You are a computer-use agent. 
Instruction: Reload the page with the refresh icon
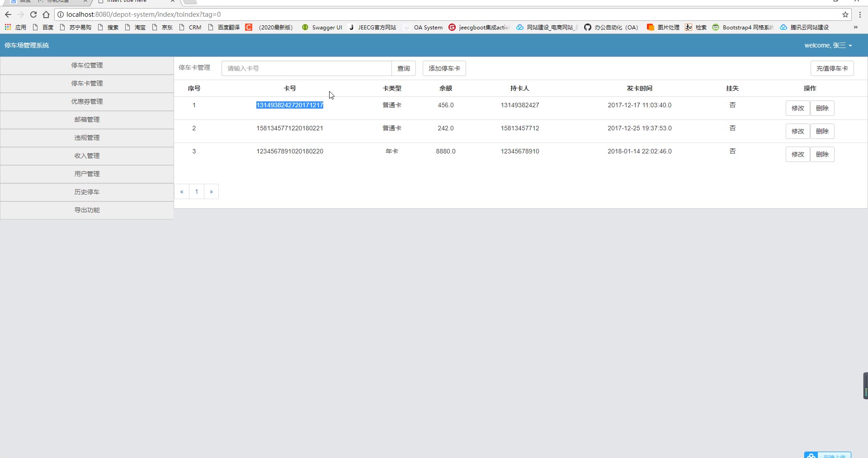tap(33, 14)
